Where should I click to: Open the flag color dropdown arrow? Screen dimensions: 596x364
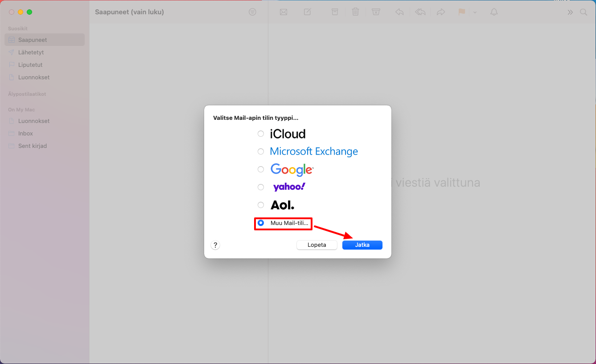click(475, 12)
